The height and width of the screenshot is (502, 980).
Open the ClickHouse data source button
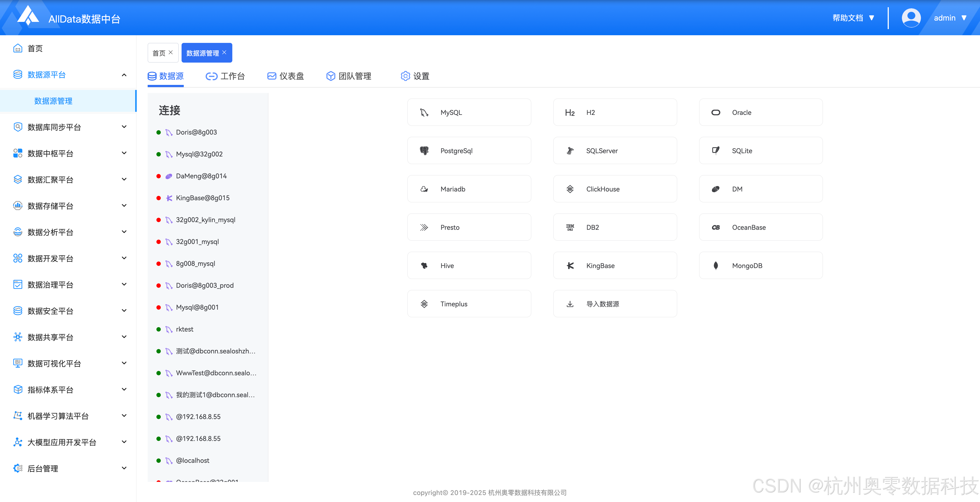614,189
